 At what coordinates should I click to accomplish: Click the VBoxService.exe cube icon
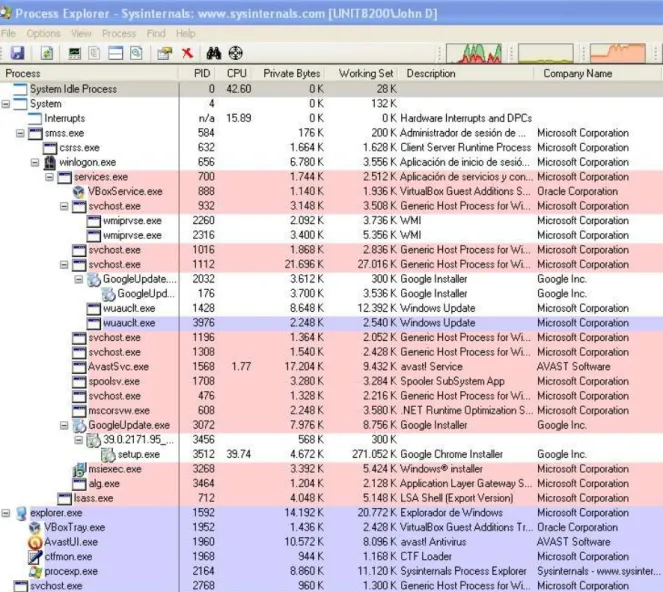coord(79,192)
